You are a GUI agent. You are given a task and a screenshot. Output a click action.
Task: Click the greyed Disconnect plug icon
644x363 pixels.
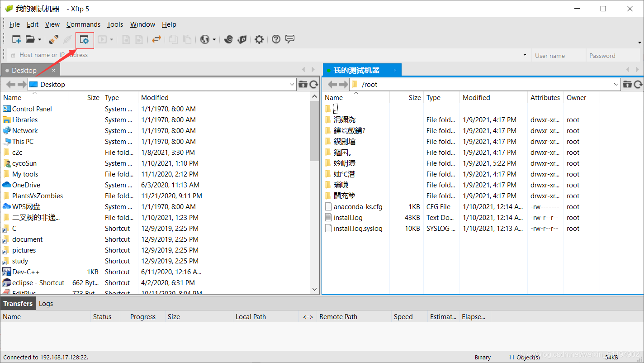pos(67,39)
